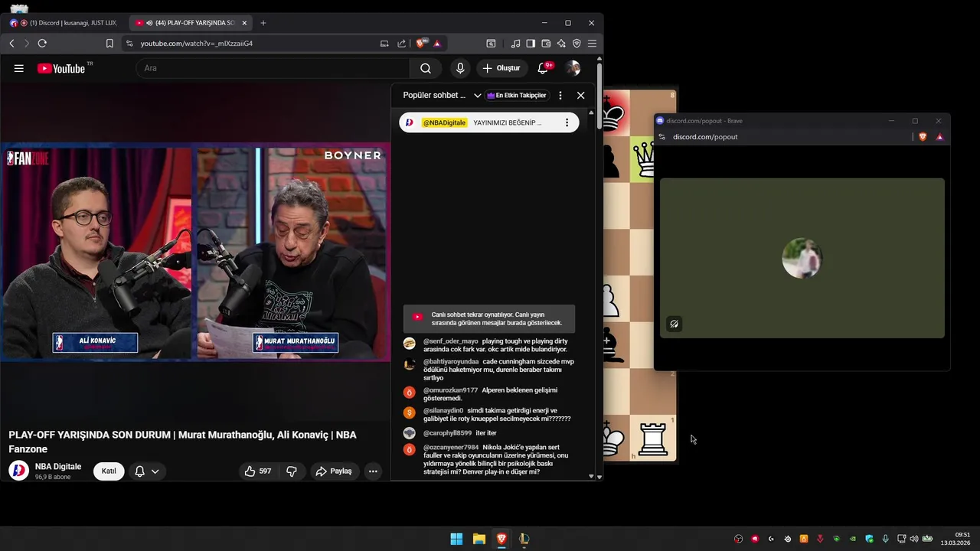Open Brave playlist music note icon

(x=515, y=44)
